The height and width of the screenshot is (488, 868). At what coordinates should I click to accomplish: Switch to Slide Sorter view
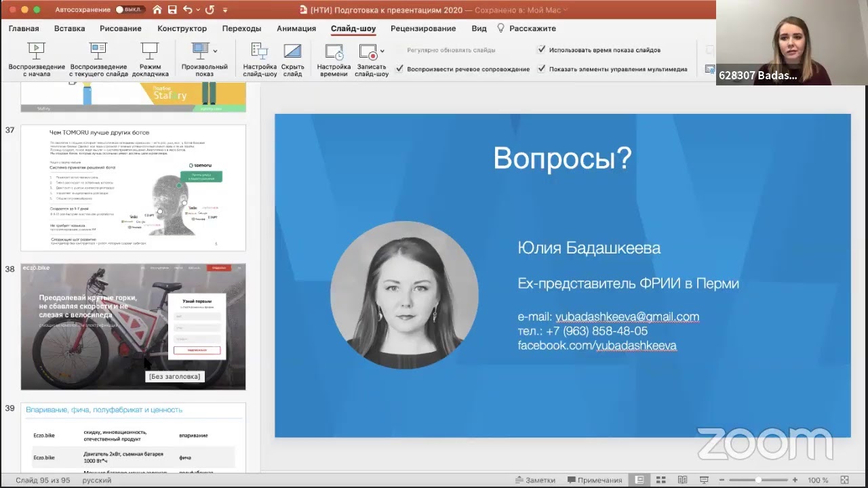660,480
